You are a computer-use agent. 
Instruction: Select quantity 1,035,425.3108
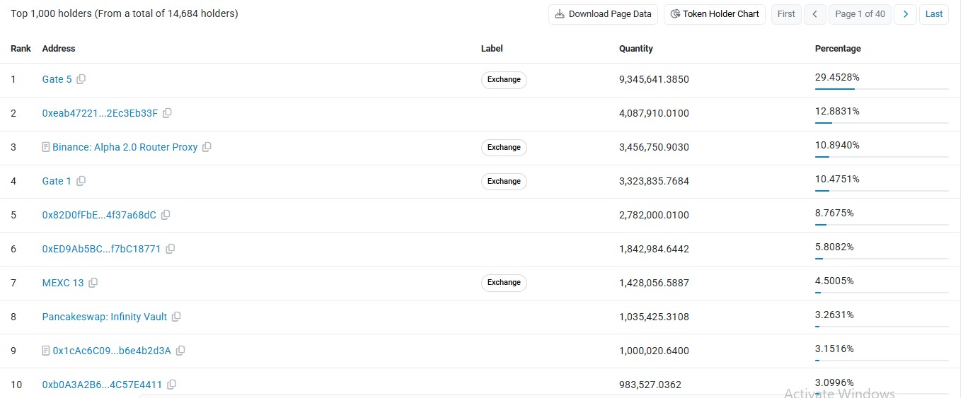pyautogui.click(x=654, y=317)
